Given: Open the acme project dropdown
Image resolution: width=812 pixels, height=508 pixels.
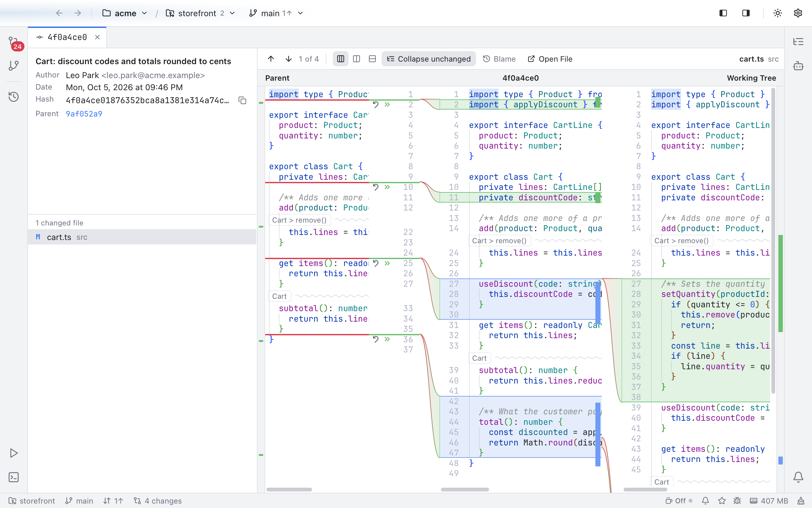Looking at the screenshot, I should [125, 13].
